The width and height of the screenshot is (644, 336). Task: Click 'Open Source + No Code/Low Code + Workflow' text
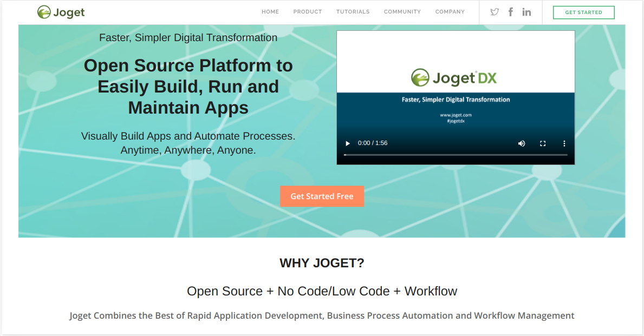click(322, 291)
